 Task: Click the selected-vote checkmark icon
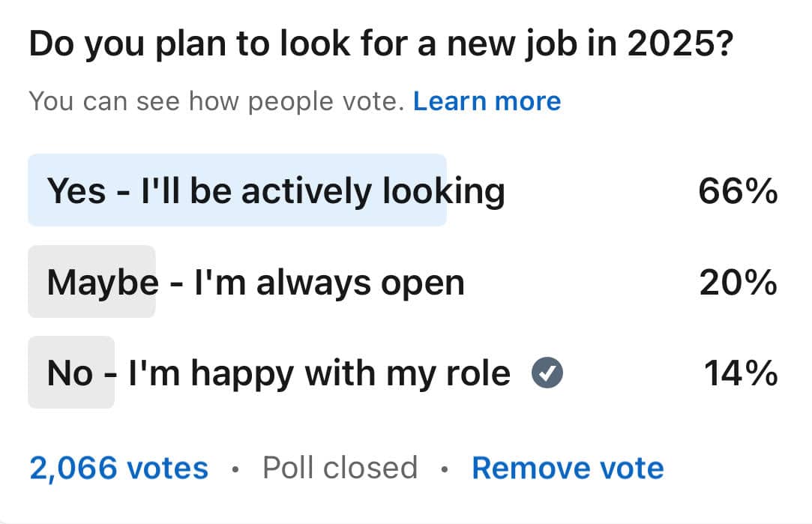pyautogui.click(x=547, y=373)
